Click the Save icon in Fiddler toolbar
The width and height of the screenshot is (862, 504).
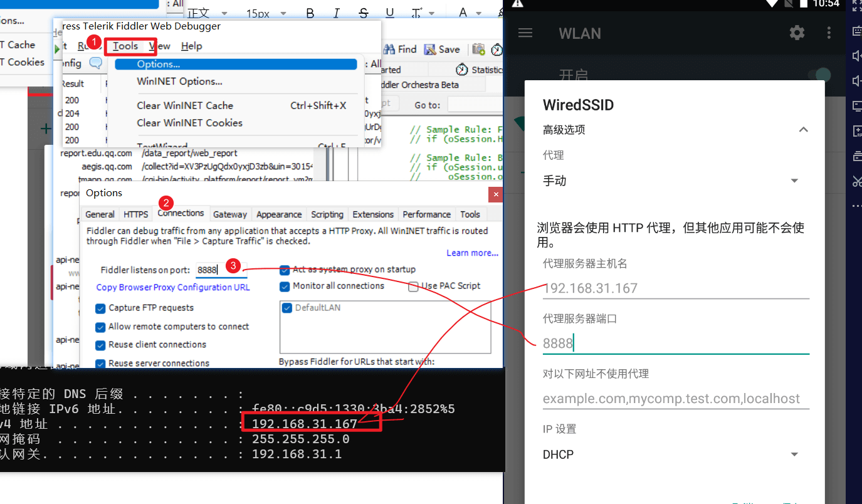430,49
